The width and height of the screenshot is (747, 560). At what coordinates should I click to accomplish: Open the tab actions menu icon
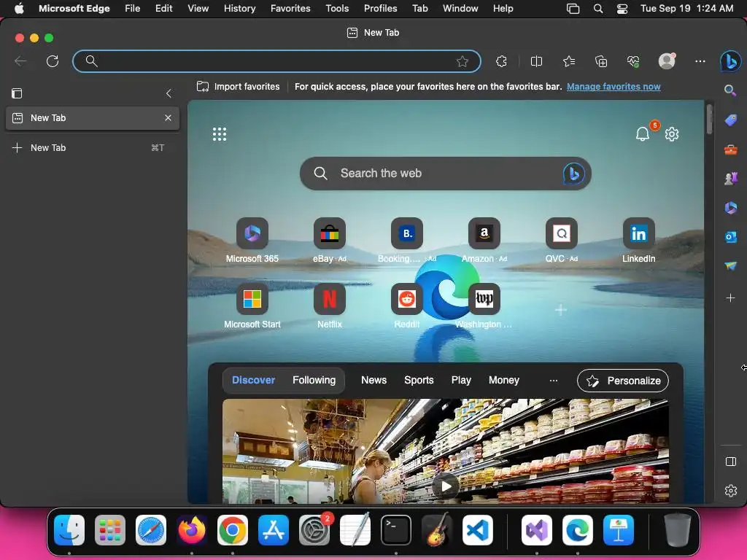click(x=17, y=93)
